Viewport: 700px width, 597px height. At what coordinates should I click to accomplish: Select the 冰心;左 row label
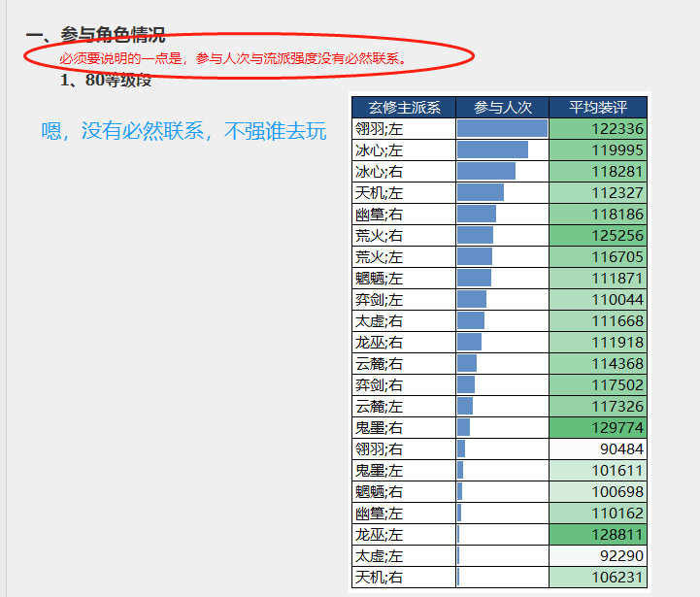tap(379, 150)
